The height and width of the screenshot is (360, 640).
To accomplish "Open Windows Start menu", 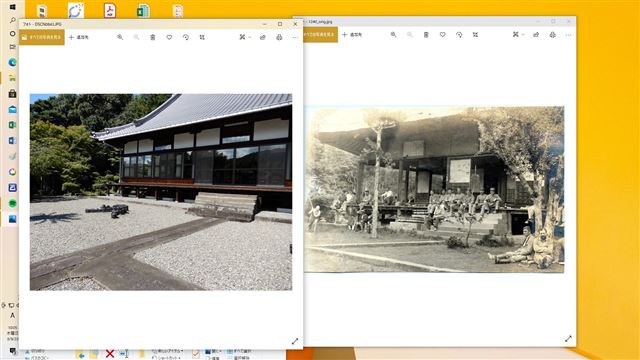I will point(12,7).
